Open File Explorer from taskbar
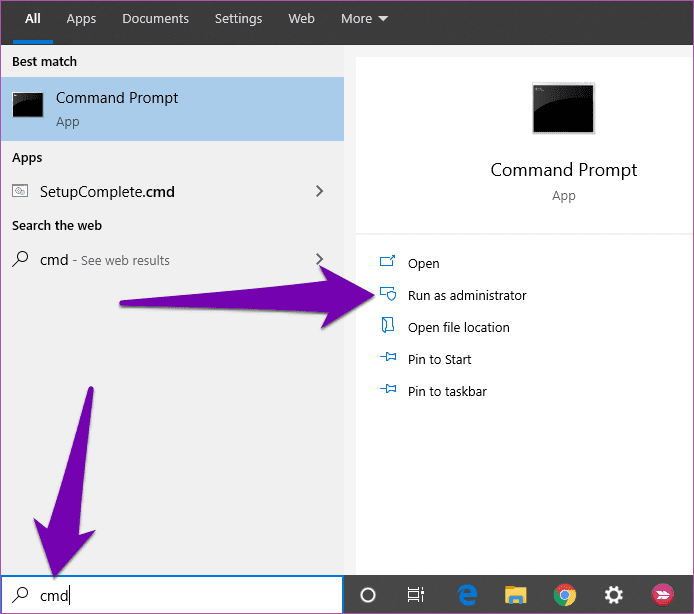 pyautogui.click(x=516, y=595)
